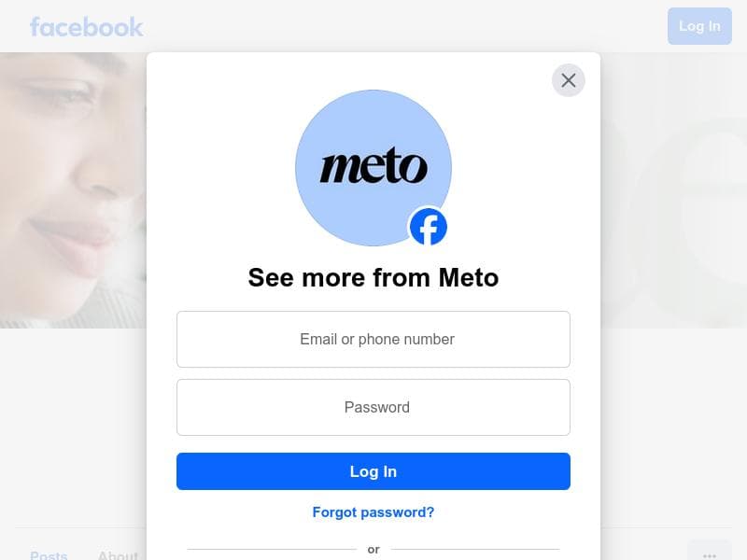This screenshot has width=747, height=560.
Task: Switch to the Posts tab
Action: [49, 555]
